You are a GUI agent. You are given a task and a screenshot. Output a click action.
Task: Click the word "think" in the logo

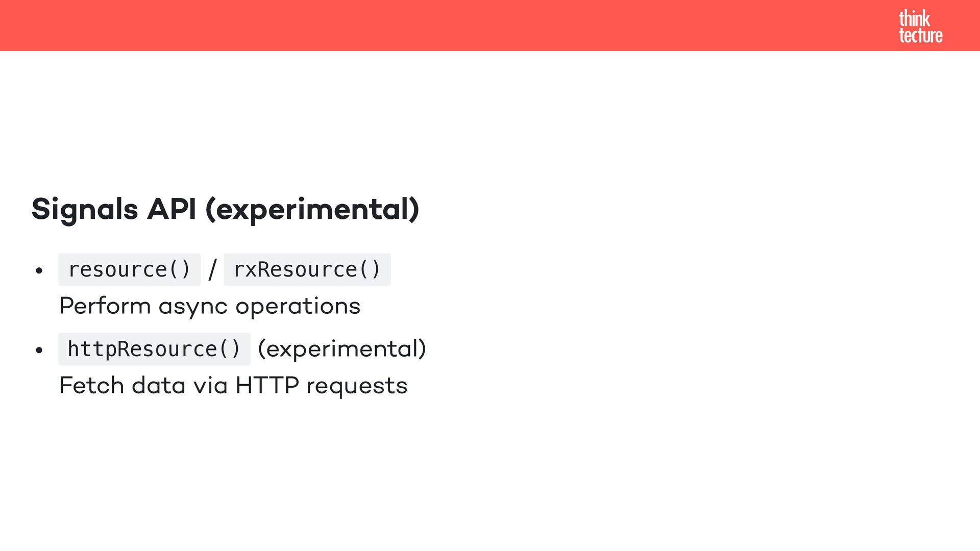pos(914,18)
